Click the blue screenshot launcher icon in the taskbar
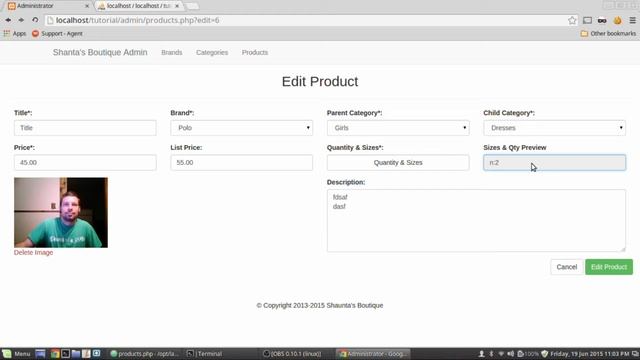 pos(96,353)
